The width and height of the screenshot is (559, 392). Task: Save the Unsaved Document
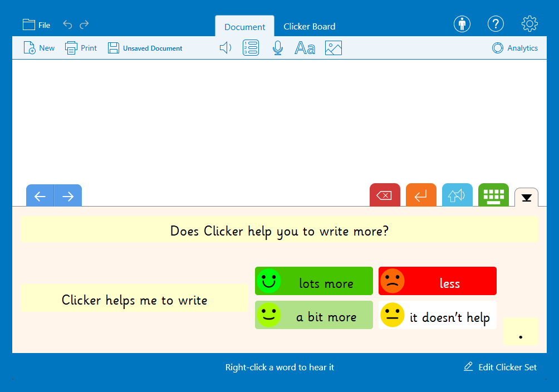[x=145, y=48]
